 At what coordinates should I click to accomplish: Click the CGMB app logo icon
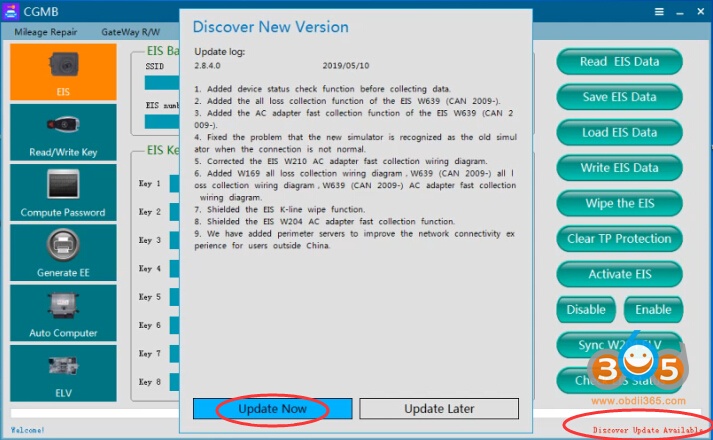pyautogui.click(x=10, y=11)
